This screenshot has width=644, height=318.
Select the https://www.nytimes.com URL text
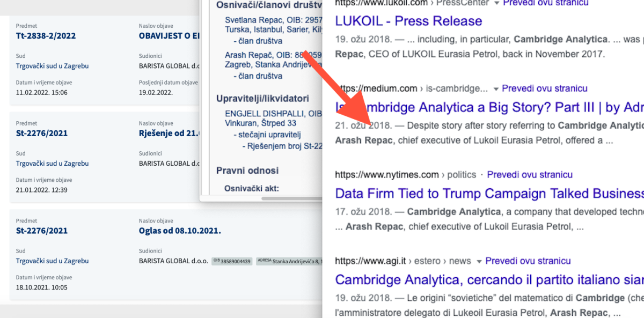point(387,175)
